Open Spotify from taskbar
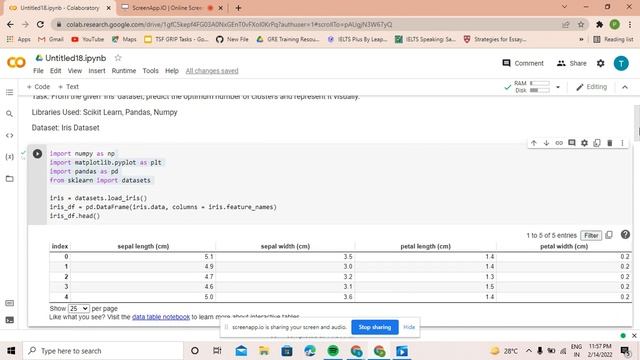Viewport: 640px width, 360px height. click(333, 351)
